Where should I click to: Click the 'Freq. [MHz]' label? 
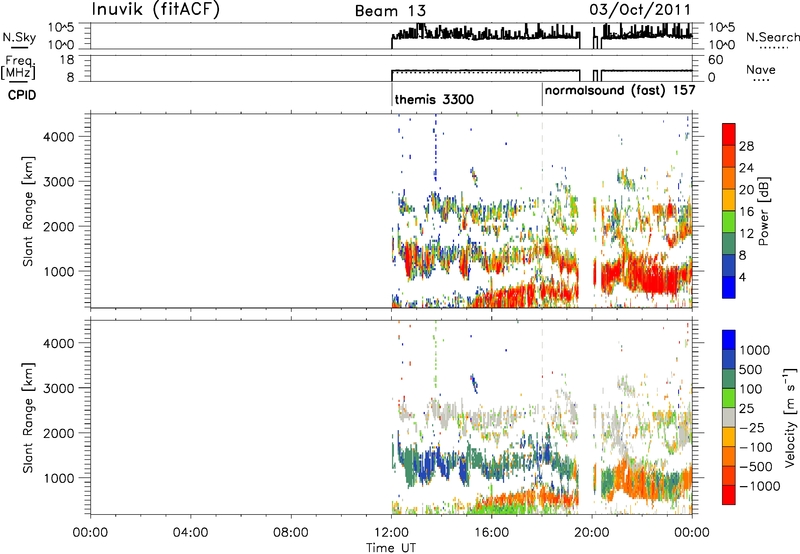(18, 68)
